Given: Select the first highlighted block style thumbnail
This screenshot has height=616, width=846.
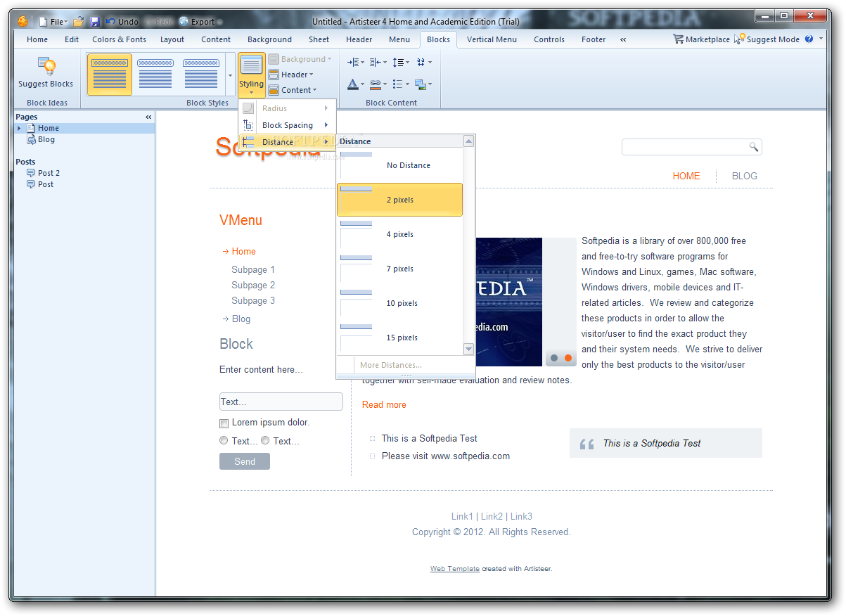Looking at the screenshot, I should click(x=110, y=75).
